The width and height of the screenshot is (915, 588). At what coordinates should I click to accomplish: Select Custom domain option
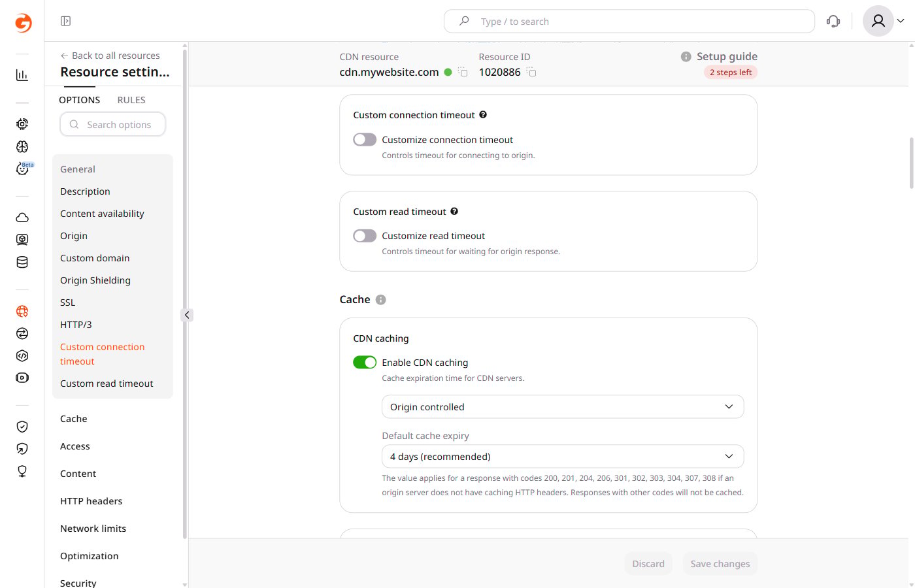tap(95, 258)
